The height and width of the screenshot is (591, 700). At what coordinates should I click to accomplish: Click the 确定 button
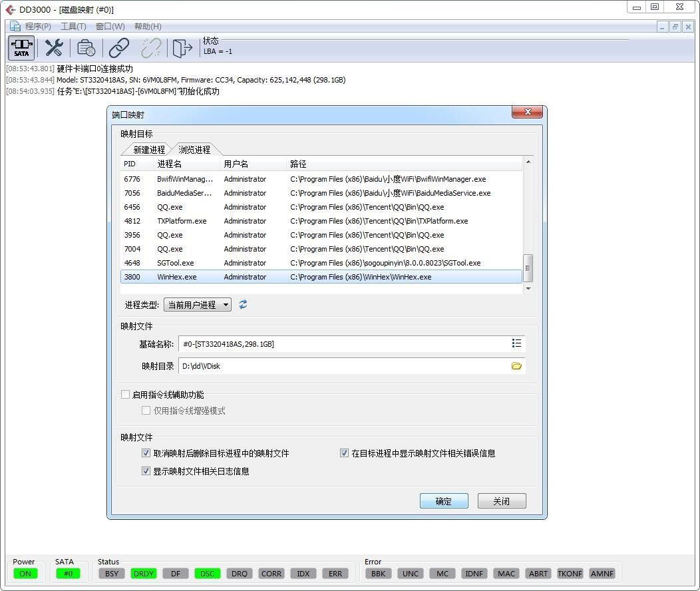coord(444,501)
